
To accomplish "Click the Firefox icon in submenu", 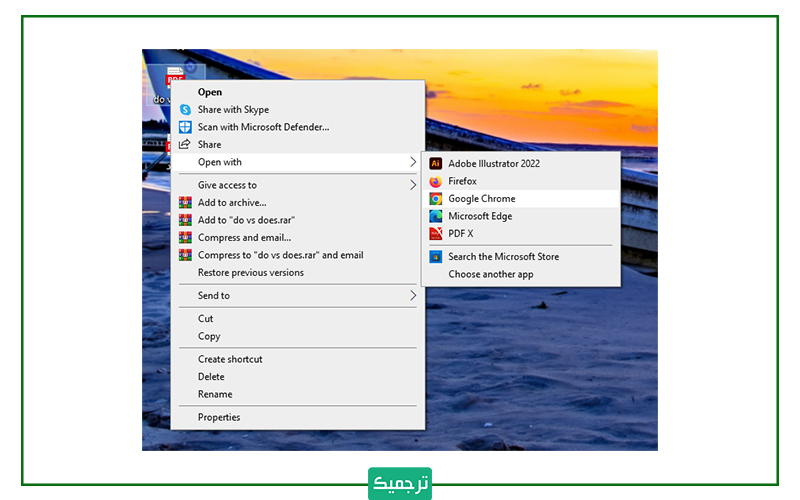I will [x=435, y=181].
